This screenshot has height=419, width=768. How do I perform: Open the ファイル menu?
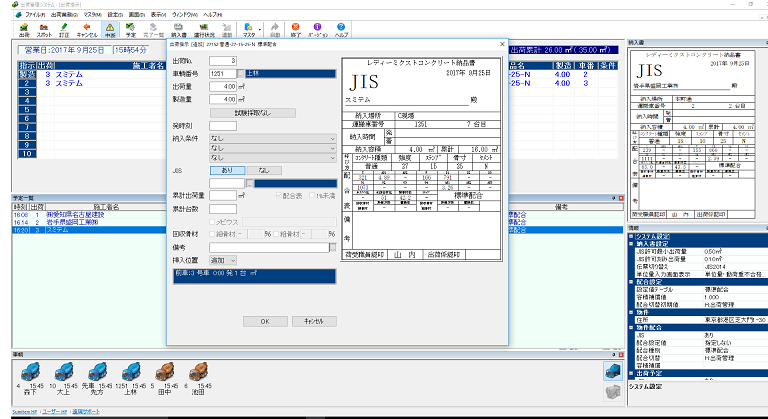[x=35, y=15]
